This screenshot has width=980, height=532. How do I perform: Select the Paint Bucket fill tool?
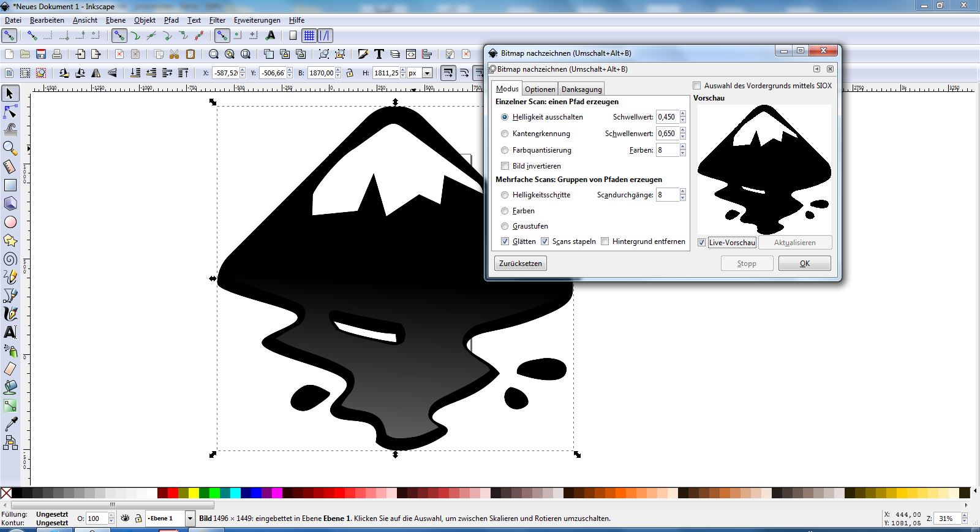tap(10, 387)
